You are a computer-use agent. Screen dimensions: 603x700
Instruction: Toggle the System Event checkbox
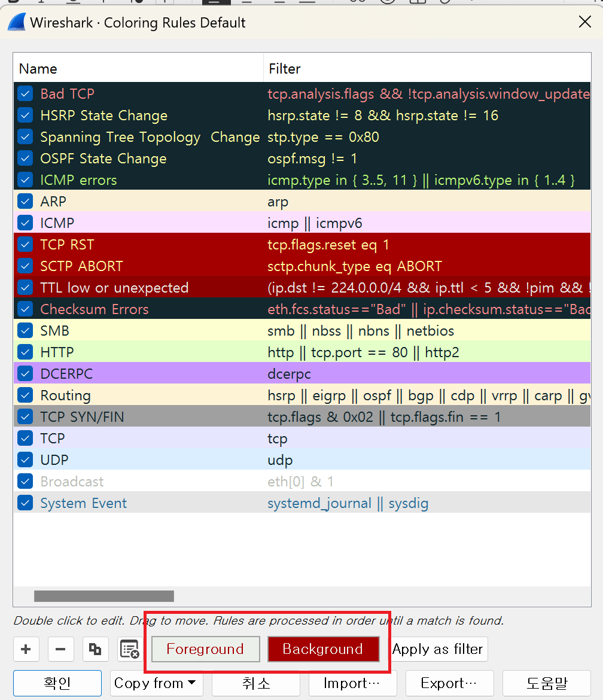(x=26, y=503)
